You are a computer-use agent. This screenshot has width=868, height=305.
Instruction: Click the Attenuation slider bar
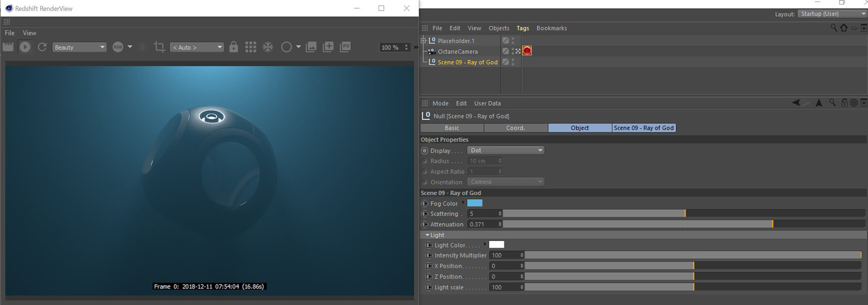pyautogui.click(x=684, y=224)
